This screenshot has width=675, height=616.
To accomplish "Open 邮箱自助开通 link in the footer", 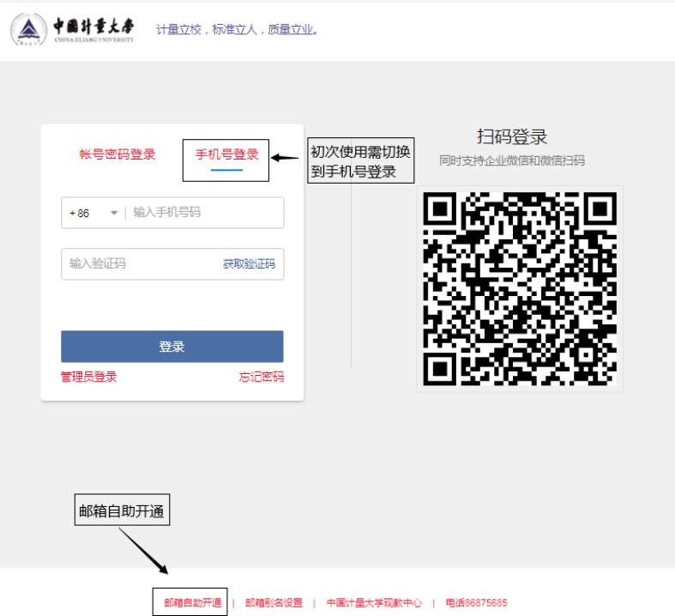I will 192,602.
